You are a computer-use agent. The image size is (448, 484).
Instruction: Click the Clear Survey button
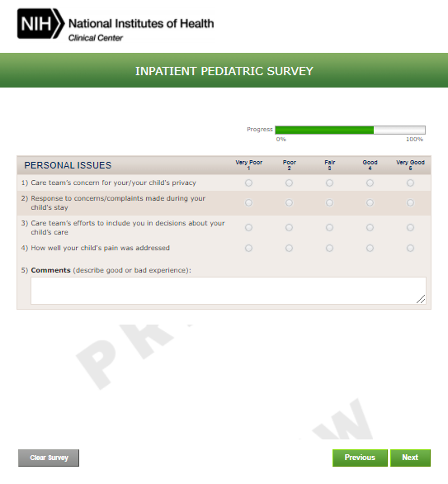[49, 458]
